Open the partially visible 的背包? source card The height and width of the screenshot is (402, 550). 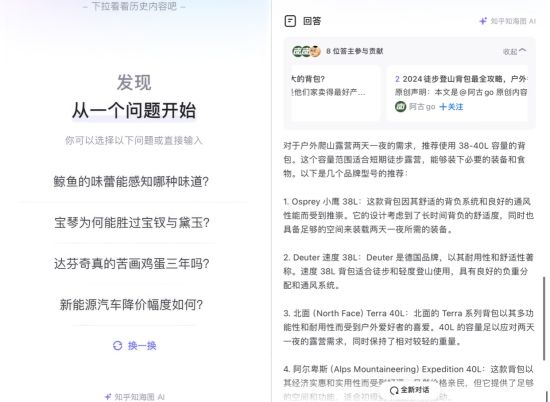click(x=335, y=93)
